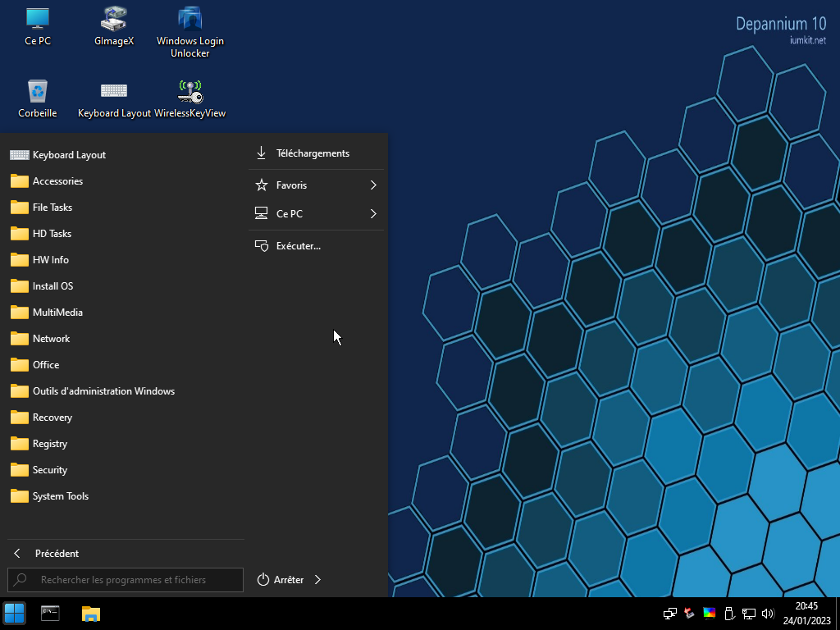Expand the Favoris submenu arrow
The height and width of the screenshot is (630, 840).
coord(373,185)
